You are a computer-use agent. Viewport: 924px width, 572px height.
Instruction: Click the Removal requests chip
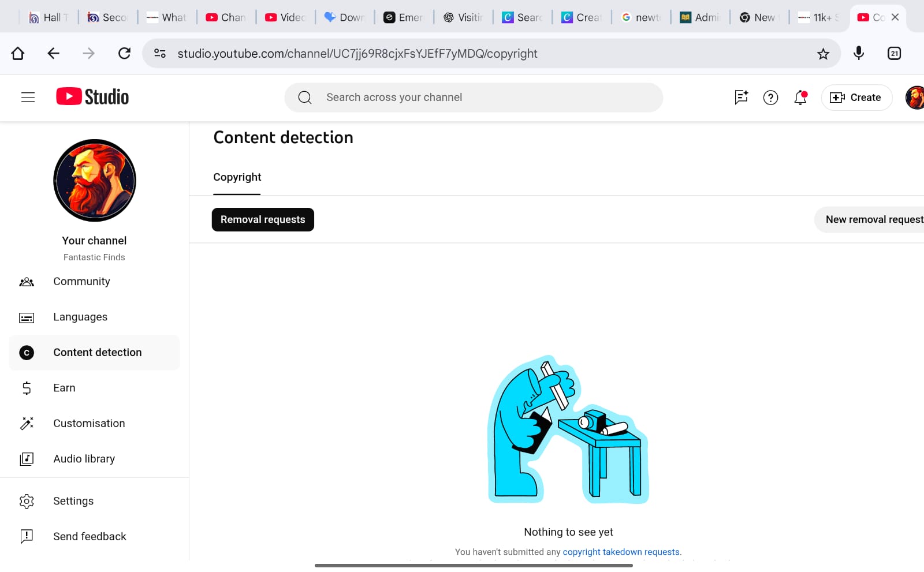[263, 220]
